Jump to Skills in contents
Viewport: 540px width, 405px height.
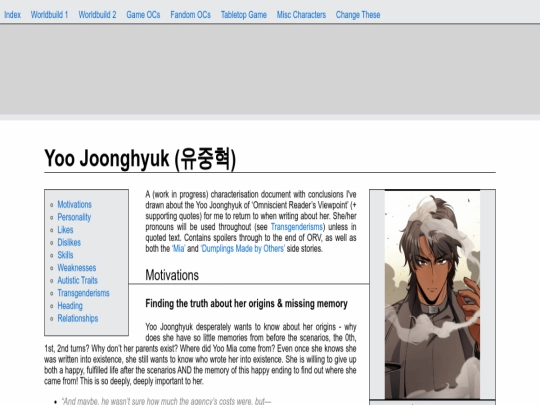(x=65, y=255)
